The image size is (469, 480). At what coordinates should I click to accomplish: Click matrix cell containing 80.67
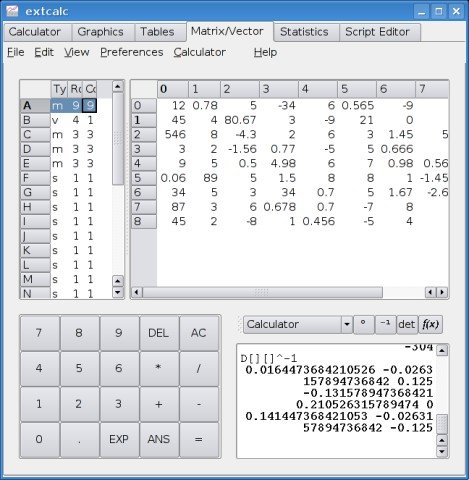pos(240,120)
